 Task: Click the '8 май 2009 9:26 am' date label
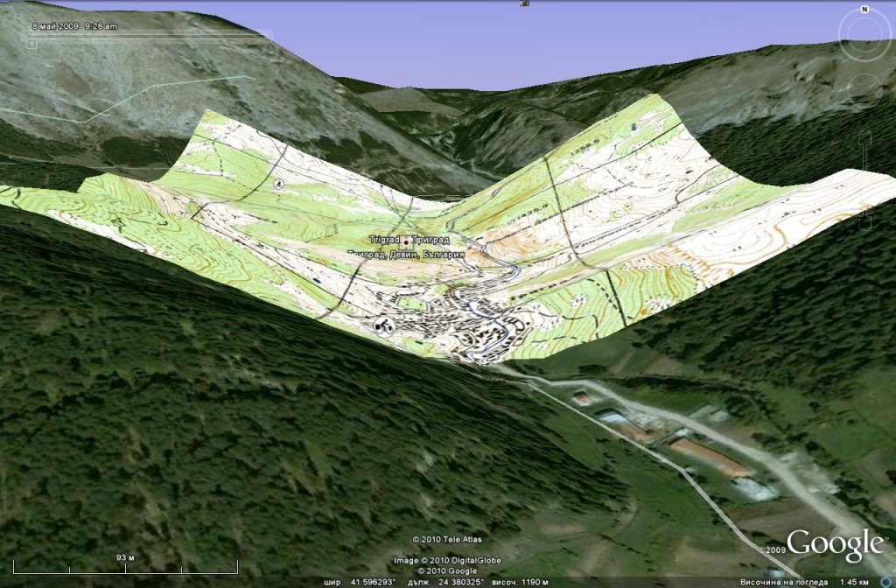[x=75, y=26]
